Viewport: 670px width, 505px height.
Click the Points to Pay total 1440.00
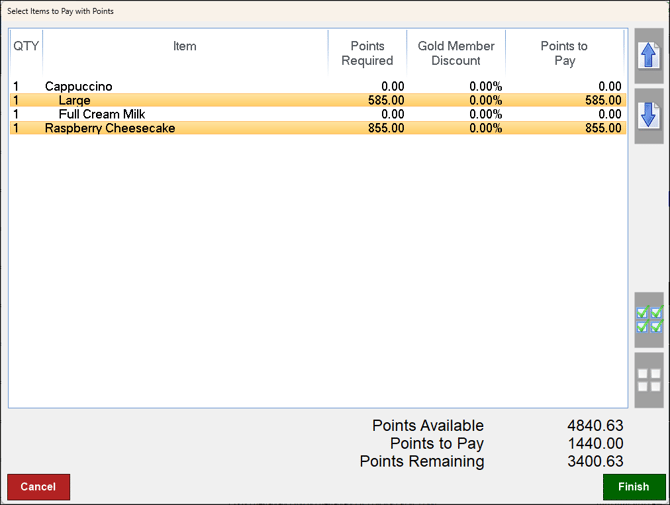[595, 443]
